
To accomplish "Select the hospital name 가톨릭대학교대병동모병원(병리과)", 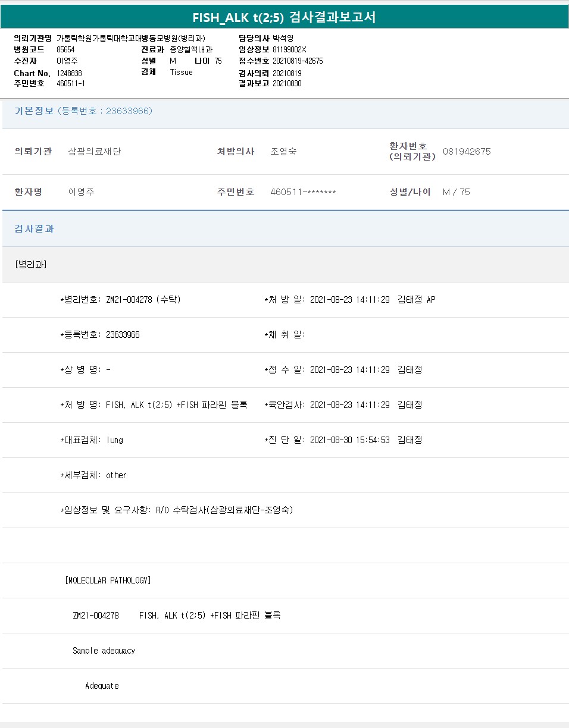I will point(131,38).
